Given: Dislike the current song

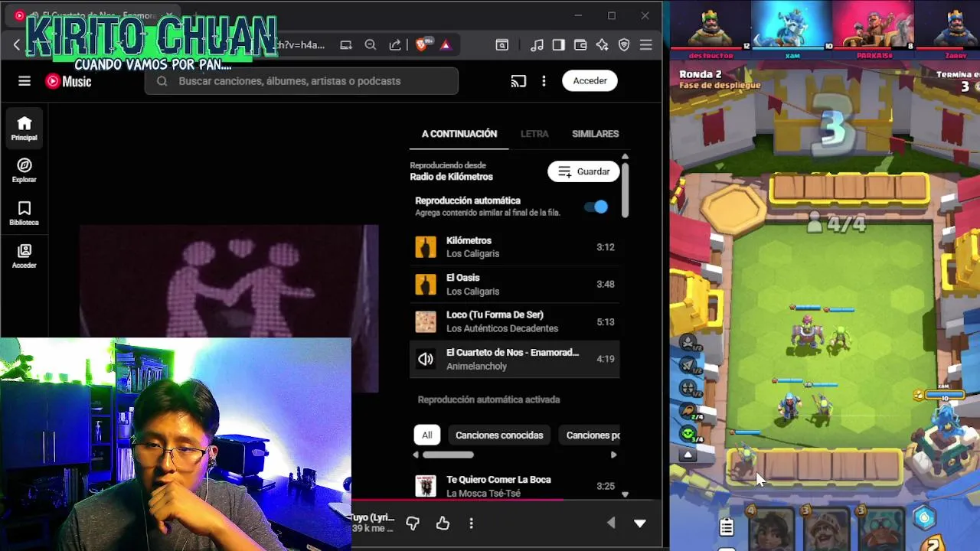Looking at the screenshot, I should [x=413, y=523].
